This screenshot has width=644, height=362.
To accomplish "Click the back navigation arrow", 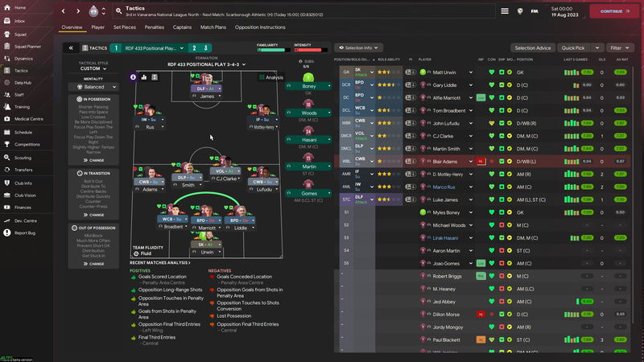I will click(x=64, y=11).
